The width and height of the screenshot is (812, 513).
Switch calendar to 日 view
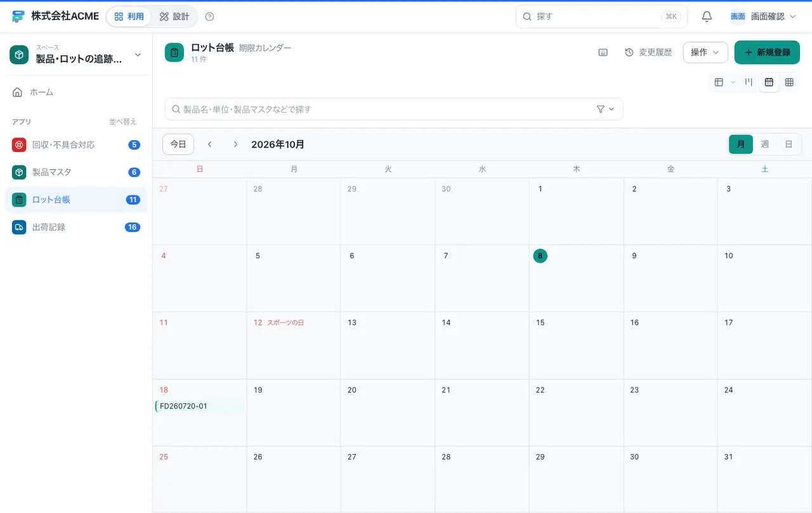789,145
